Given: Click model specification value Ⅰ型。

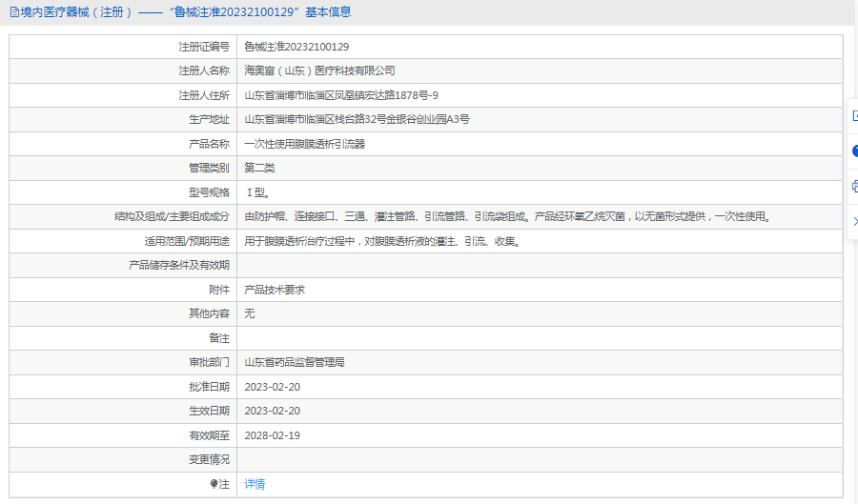Looking at the screenshot, I should click(x=257, y=192).
